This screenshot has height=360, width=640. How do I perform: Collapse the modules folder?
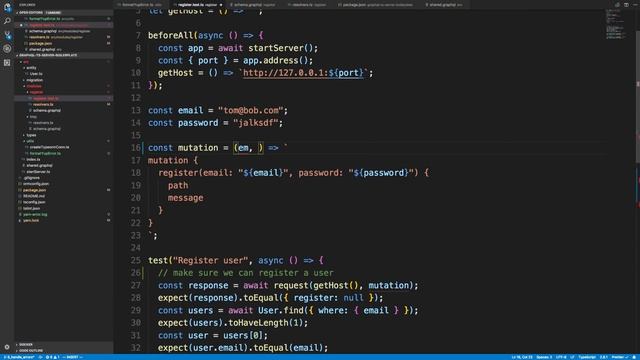click(34, 86)
